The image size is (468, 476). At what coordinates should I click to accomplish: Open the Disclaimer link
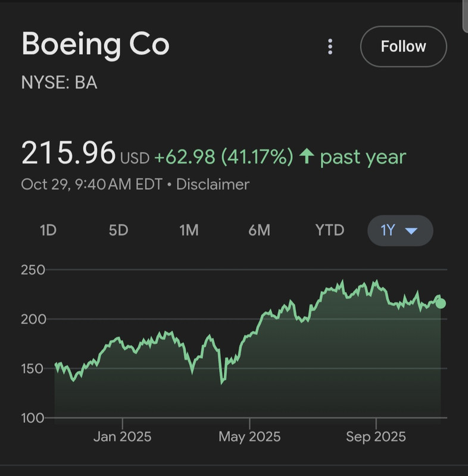coord(213,184)
